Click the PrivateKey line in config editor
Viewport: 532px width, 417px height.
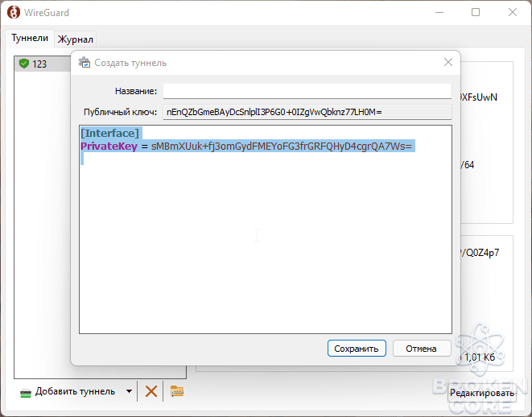click(x=246, y=147)
